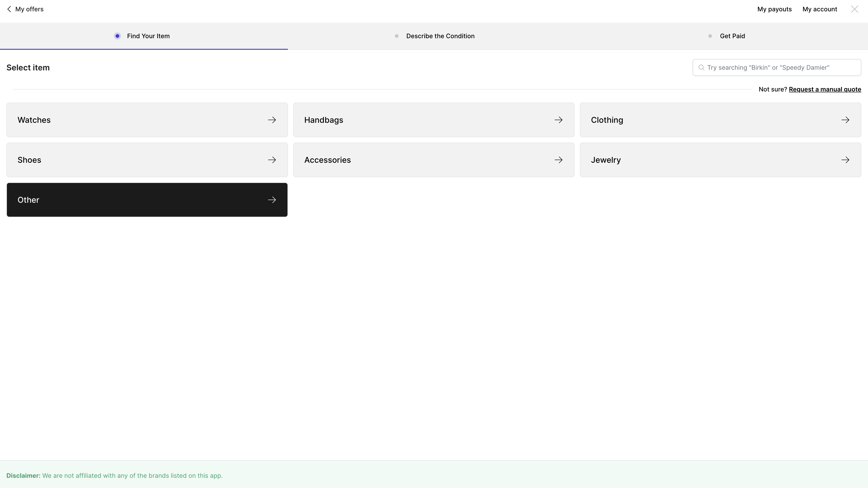Close the page with the X icon
The height and width of the screenshot is (488, 868).
854,9
